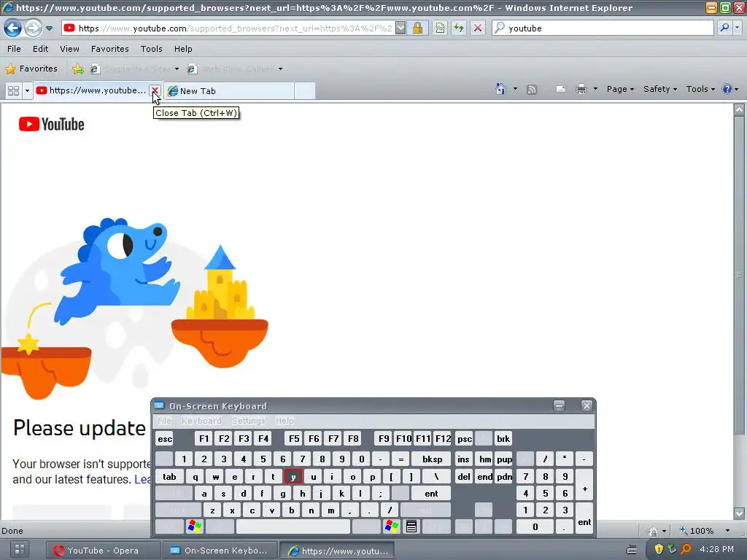Click the keyboard tray icon
This screenshot has width=747, height=560.
click(x=632, y=550)
